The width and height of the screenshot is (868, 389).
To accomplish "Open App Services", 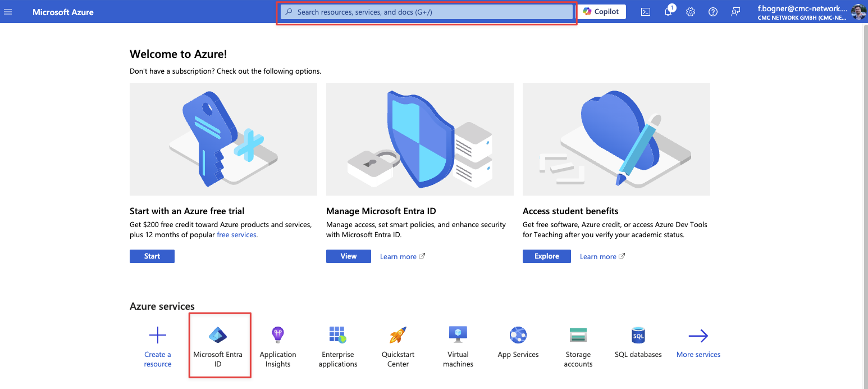I will [518, 342].
